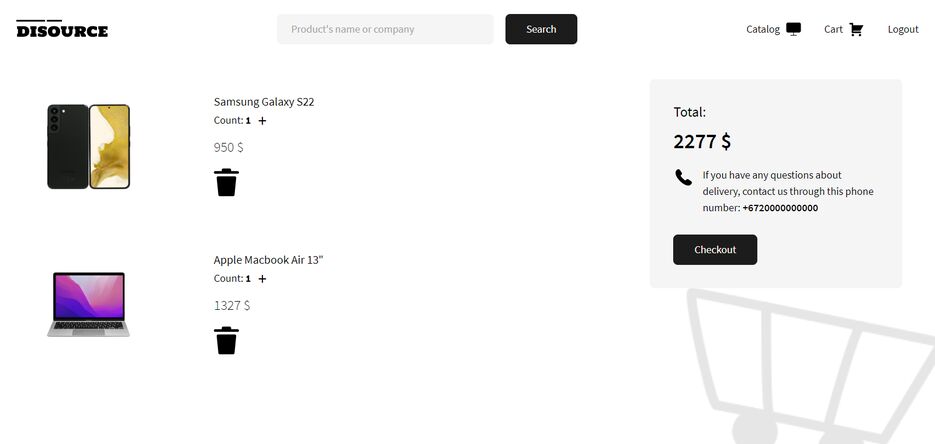Focus the product name search field
935x444 pixels.
click(x=385, y=29)
